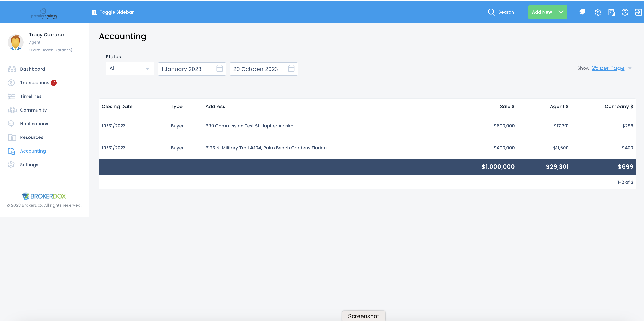Click the $29,301 total agent value

(x=557, y=167)
